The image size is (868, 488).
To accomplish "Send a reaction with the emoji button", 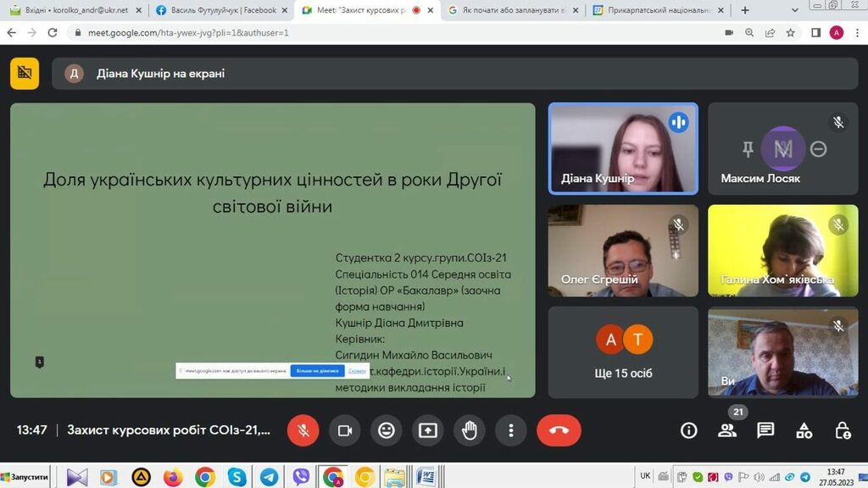I will (387, 430).
